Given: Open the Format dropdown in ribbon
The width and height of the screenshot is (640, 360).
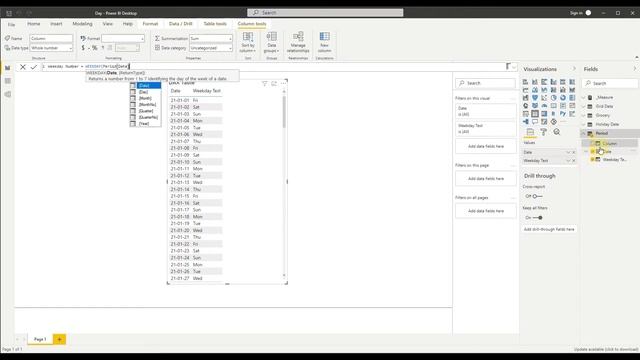Looking at the screenshot, I should point(123,38).
